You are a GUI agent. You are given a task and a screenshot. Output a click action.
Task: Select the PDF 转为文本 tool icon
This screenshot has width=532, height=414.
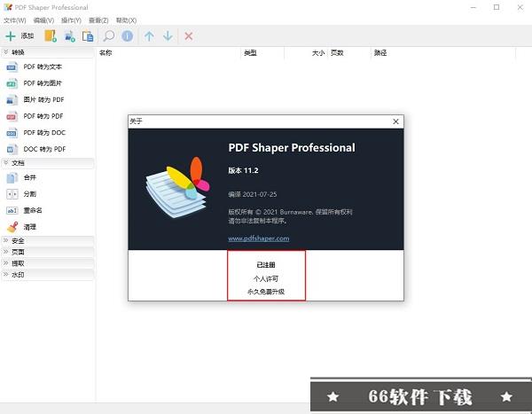pos(12,66)
